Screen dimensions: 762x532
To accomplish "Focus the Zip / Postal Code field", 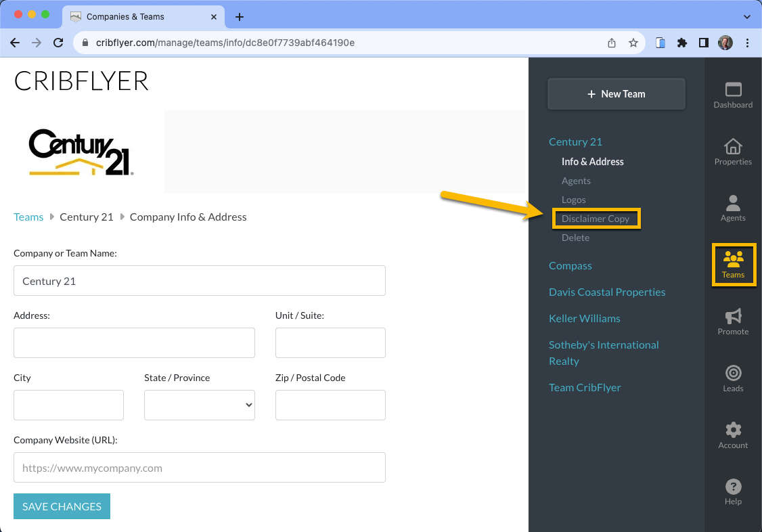I will (x=330, y=405).
